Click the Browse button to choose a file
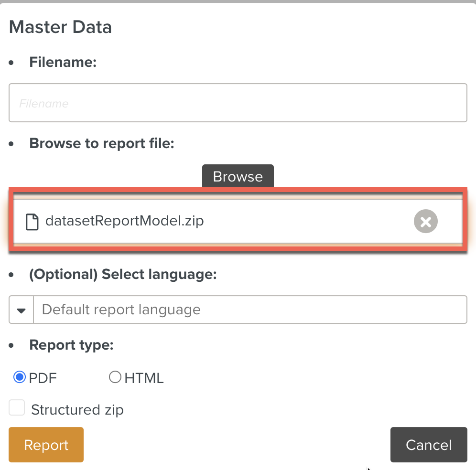 click(x=238, y=176)
